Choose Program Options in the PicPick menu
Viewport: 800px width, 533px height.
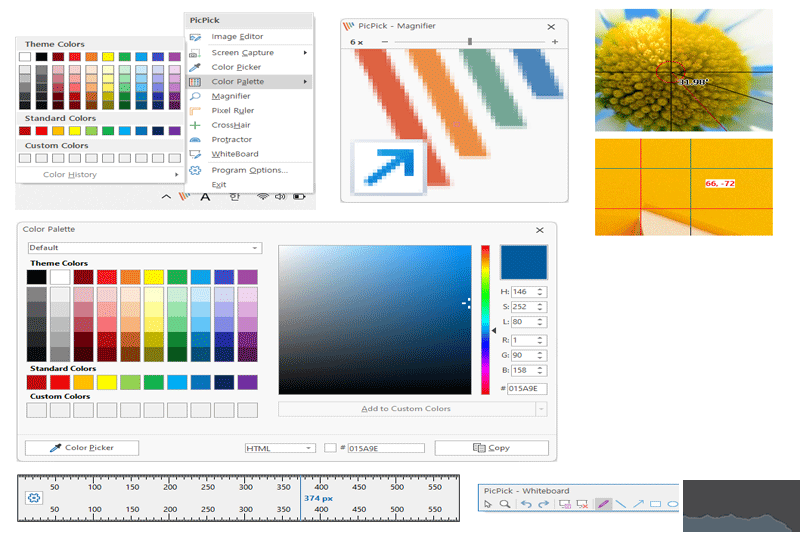point(249,170)
